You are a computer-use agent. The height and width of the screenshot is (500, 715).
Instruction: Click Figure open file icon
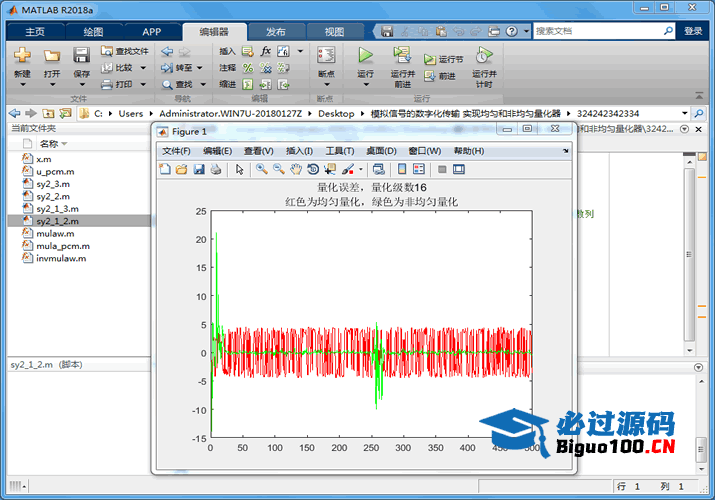click(181, 170)
